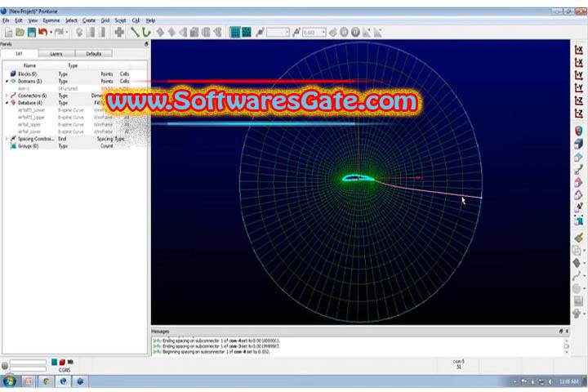Open the Edit menu
Viewport: 588px width, 392px height.
point(19,20)
